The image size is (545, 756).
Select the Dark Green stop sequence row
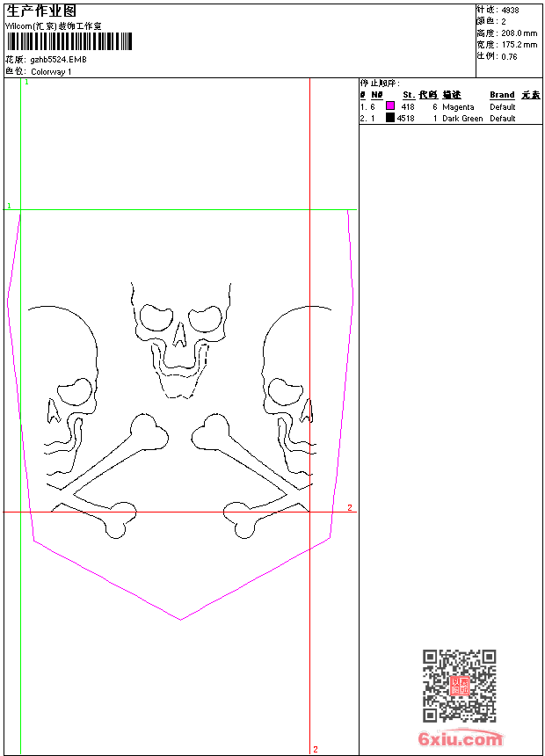(450, 118)
